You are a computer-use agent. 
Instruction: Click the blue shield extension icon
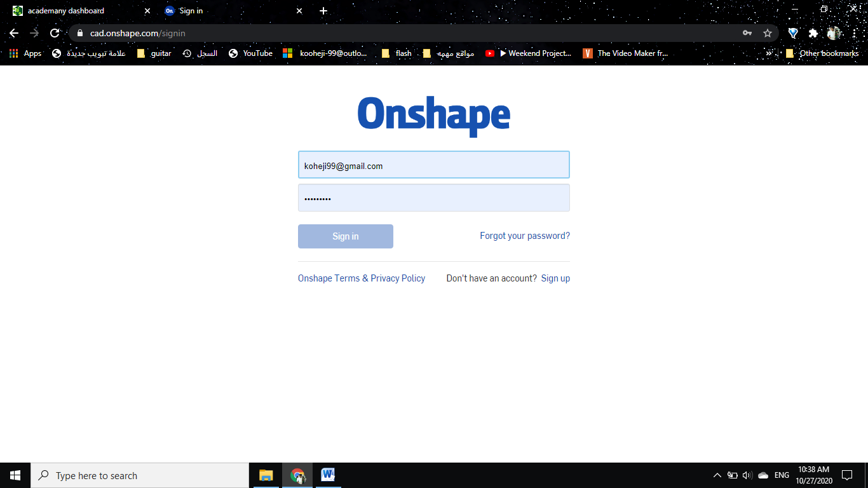[x=793, y=33]
